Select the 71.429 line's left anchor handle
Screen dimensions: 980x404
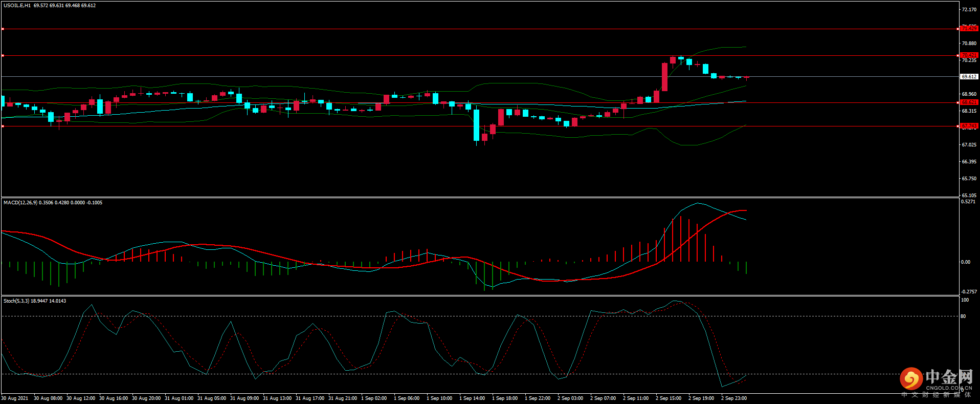click(3, 29)
